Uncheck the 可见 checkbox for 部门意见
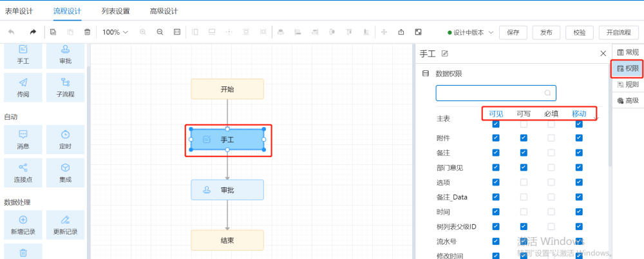Image resolution: width=644 pixels, height=259 pixels. pyautogui.click(x=495, y=168)
